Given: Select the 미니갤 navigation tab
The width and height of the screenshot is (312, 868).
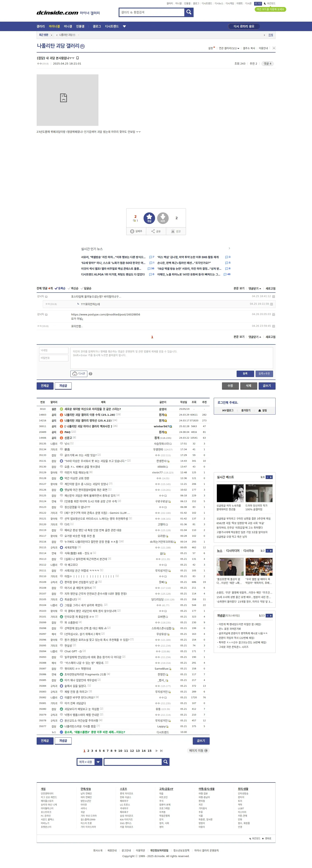Looking at the screenshot, I should pos(68,26).
